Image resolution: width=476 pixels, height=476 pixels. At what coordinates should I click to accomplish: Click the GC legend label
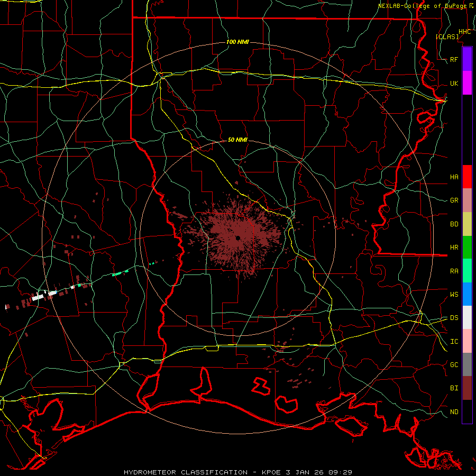coord(454,365)
